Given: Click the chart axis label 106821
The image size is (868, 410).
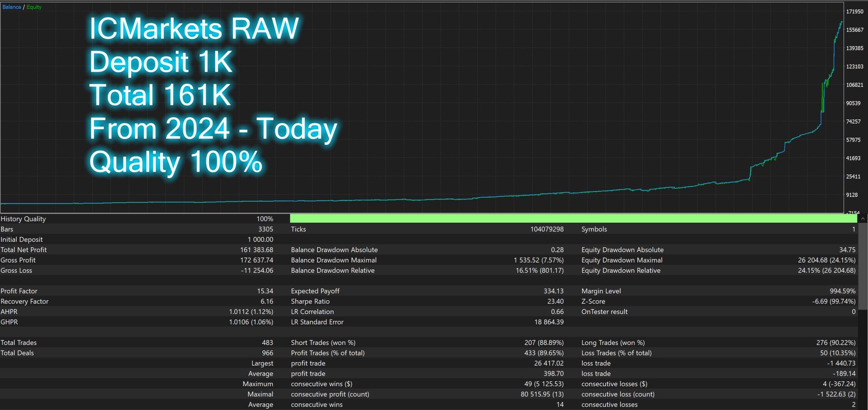Looking at the screenshot, I should pos(854,85).
